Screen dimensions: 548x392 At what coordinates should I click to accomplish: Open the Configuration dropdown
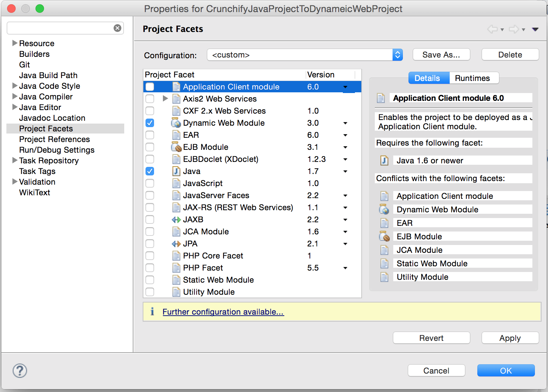point(398,55)
